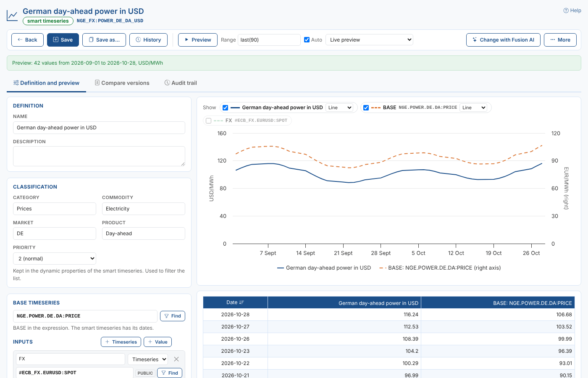Find a base timeseries with the Find button
Viewport: 588px width, 378px height.
[x=173, y=316]
